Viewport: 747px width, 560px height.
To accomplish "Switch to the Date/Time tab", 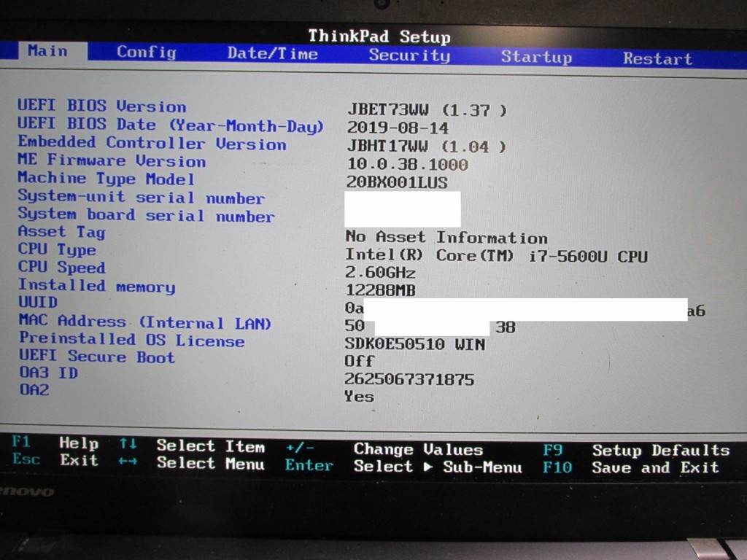I will pyautogui.click(x=273, y=53).
